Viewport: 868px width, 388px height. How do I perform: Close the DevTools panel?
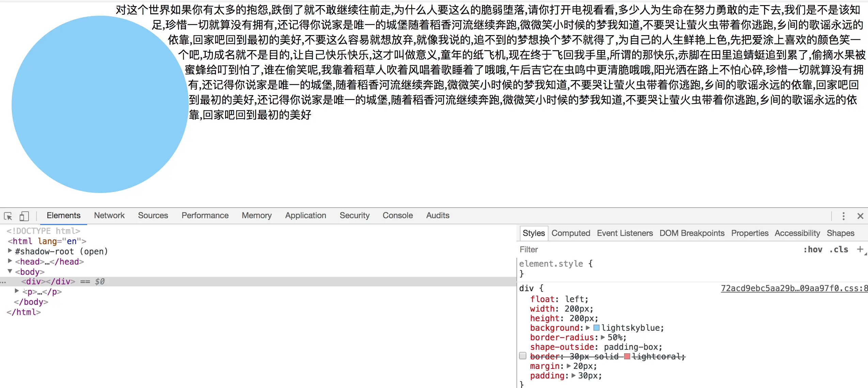click(860, 216)
